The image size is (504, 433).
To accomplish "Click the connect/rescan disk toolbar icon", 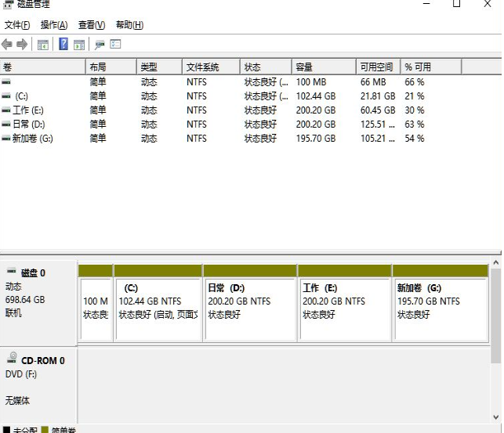I will (100, 45).
